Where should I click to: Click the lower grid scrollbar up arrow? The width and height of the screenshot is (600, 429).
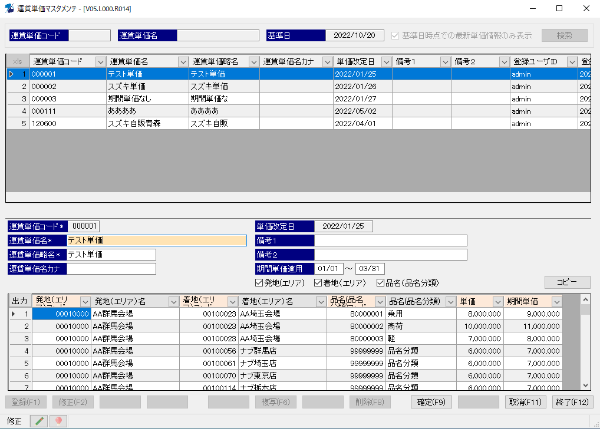click(585, 299)
